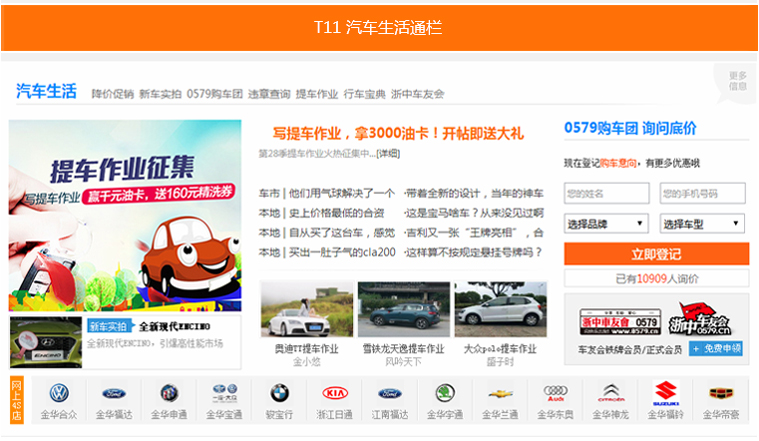This screenshot has height=441, width=759.
Task: Open the BMW 骏宝行 dealer logo
Action: [x=279, y=393]
